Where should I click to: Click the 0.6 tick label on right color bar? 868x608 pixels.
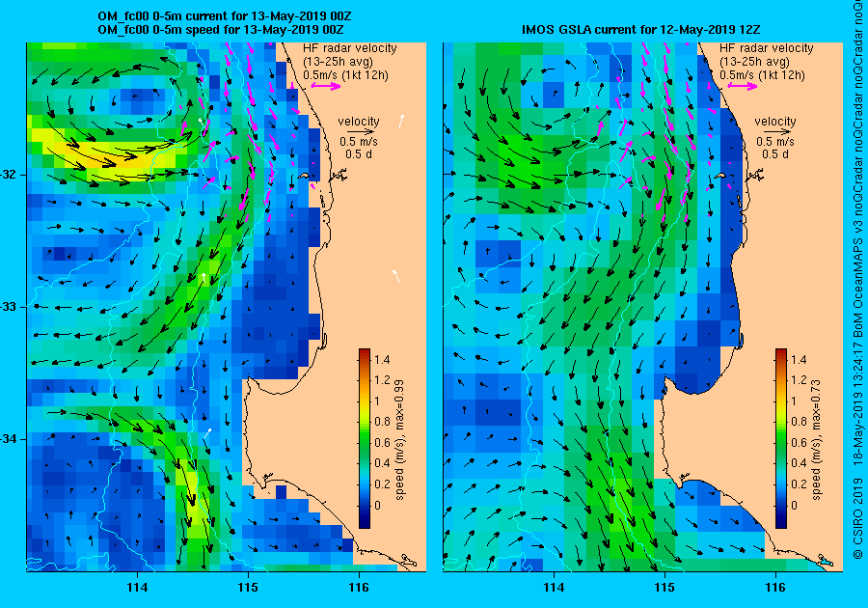click(x=799, y=442)
